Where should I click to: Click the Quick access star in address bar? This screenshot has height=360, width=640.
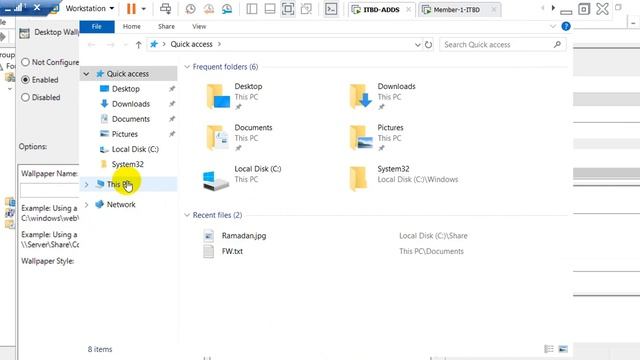(x=154, y=44)
